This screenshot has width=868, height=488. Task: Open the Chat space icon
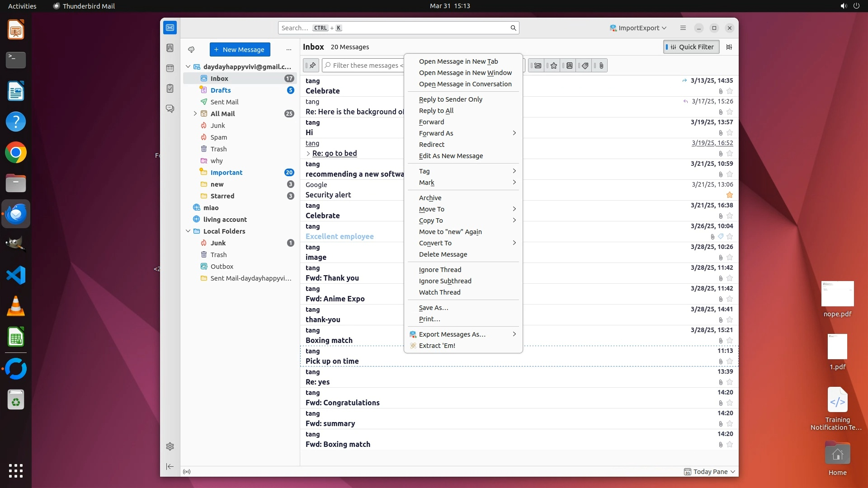170,109
